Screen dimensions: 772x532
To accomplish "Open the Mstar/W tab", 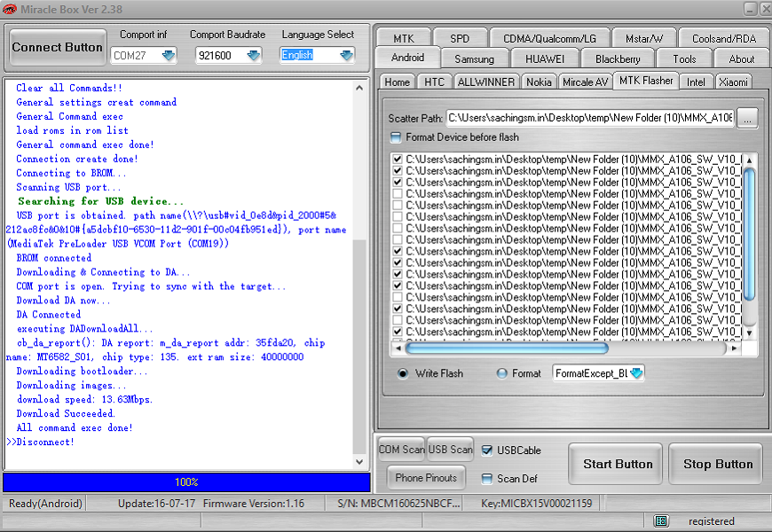I will pyautogui.click(x=644, y=38).
